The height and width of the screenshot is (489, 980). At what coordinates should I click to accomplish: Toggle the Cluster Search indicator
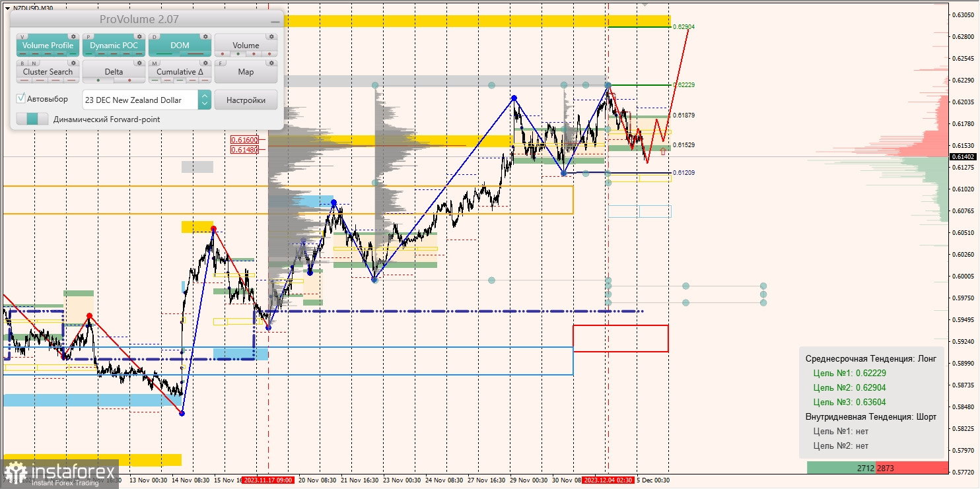48,71
